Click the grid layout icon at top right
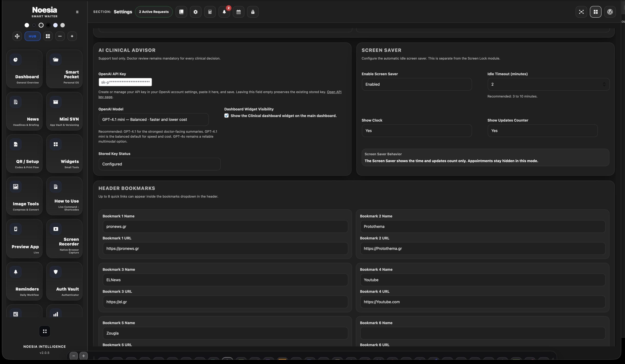Viewport: 625px width, 364px height. coord(595,12)
